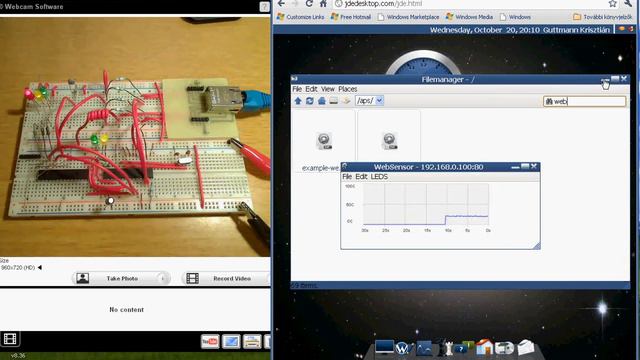Go to the Filemanager home folder
The image size is (640, 360).
click(322, 101)
